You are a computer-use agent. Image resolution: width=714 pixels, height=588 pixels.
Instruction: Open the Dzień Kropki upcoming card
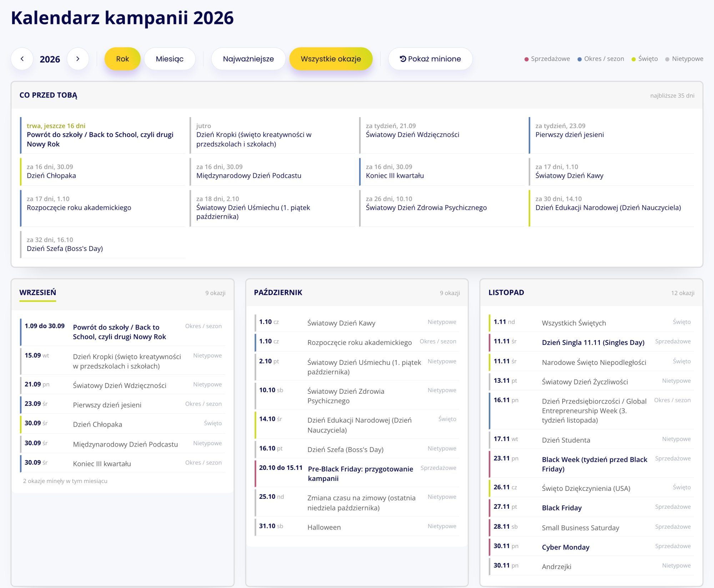click(272, 135)
